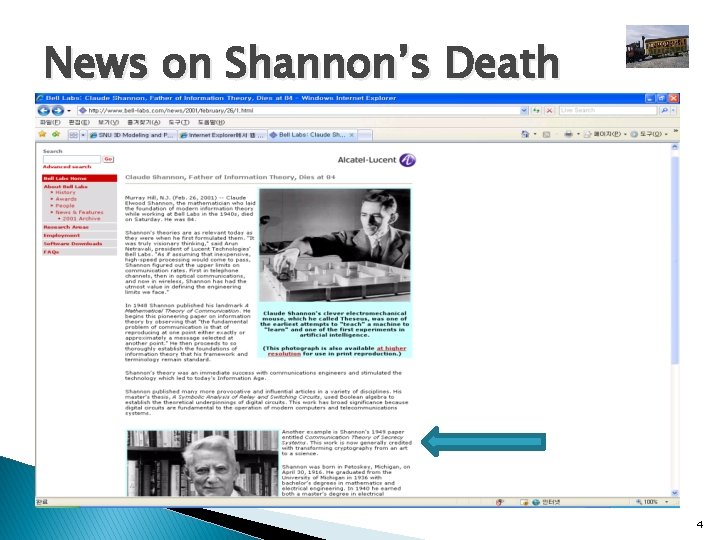Show Quick Tabs thumbnail view icon
Image resolution: width=720 pixels, height=540 pixels.
tap(73, 135)
